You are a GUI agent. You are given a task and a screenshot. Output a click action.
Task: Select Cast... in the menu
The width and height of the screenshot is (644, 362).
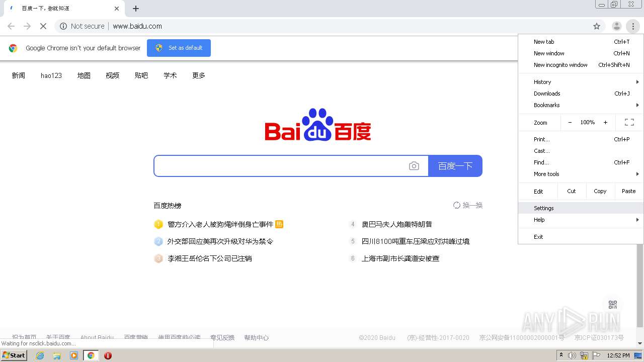(x=581, y=151)
